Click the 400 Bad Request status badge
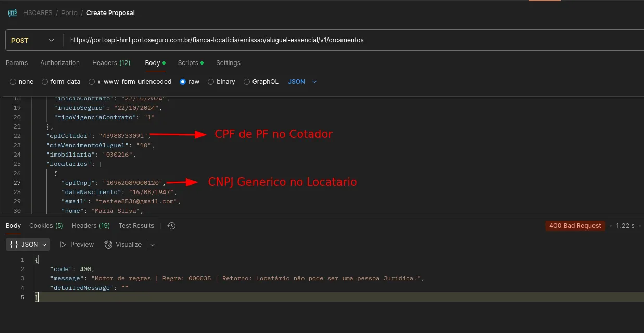 [x=575, y=226]
